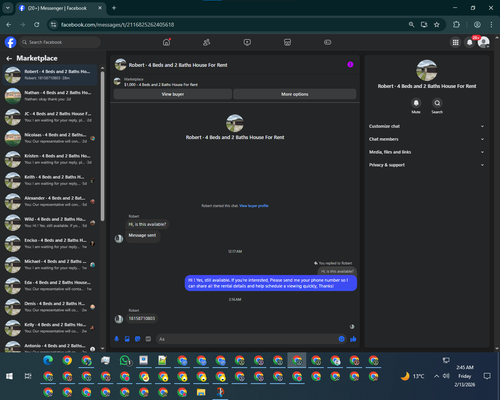The height and width of the screenshot is (400, 500).
Task: Click the address bar URL
Action: 117,25
